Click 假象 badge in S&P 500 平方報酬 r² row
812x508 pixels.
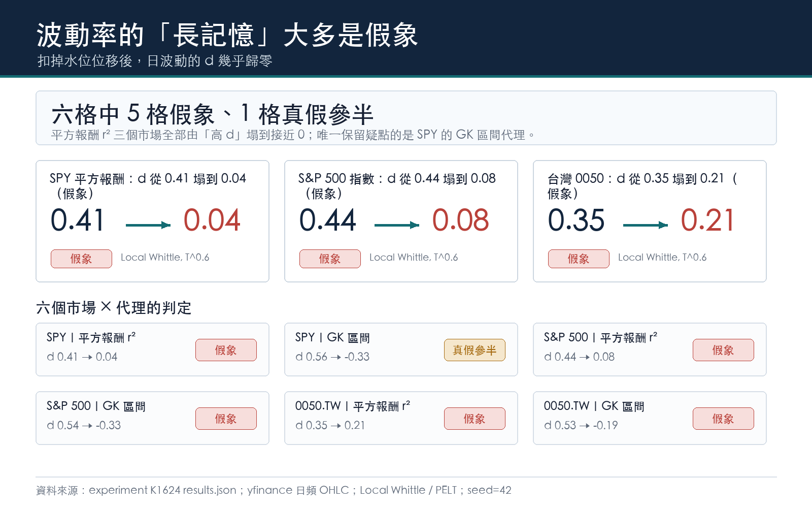click(723, 350)
